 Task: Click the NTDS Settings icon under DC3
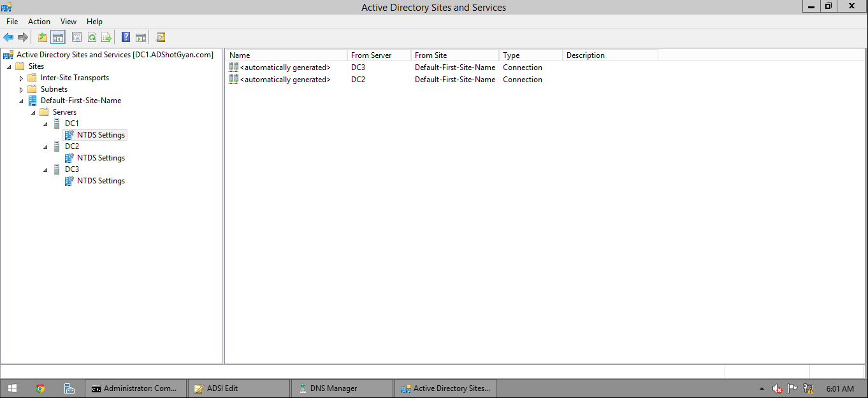pyautogui.click(x=69, y=180)
